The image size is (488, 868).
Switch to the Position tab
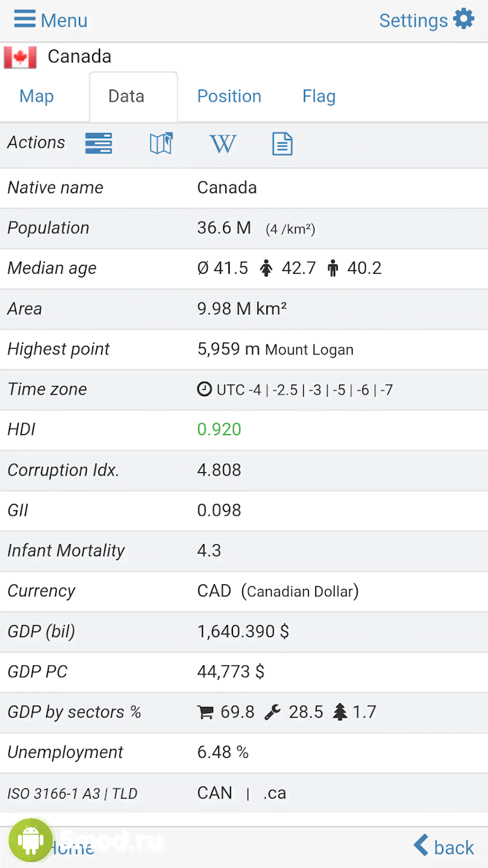tap(229, 97)
